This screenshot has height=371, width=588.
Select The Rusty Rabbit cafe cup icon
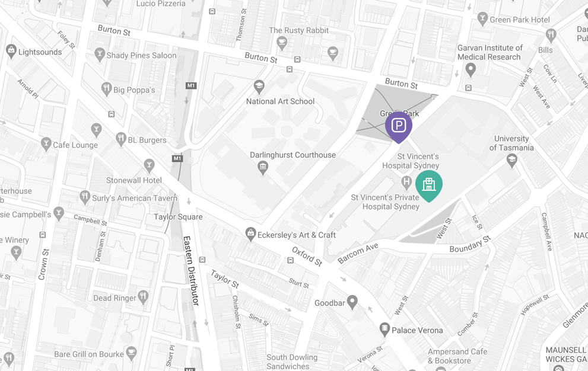(282, 43)
